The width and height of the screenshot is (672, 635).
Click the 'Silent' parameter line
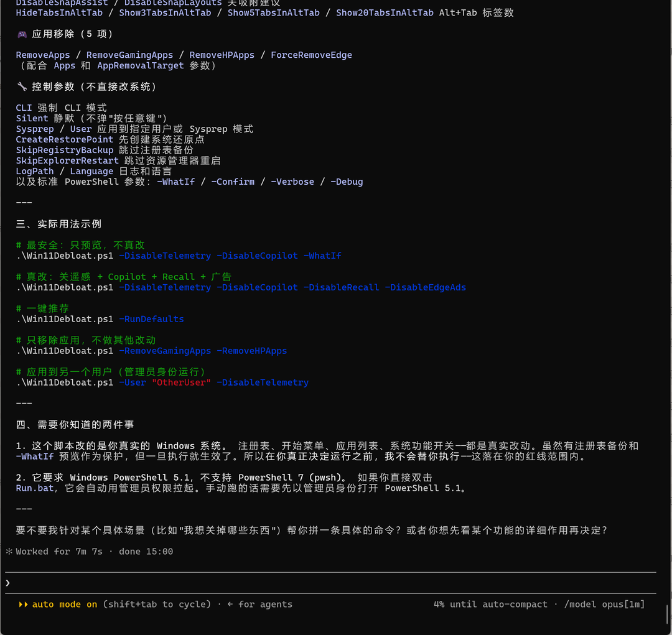91,118
